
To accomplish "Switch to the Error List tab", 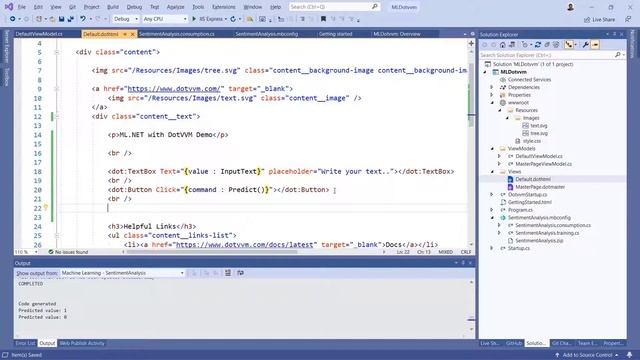I will pos(25,343).
